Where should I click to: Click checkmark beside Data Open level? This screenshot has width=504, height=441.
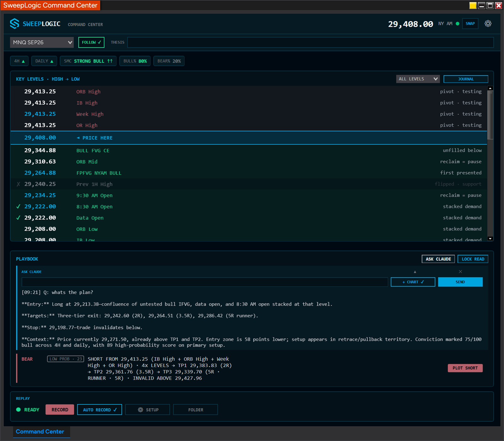click(18, 218)
